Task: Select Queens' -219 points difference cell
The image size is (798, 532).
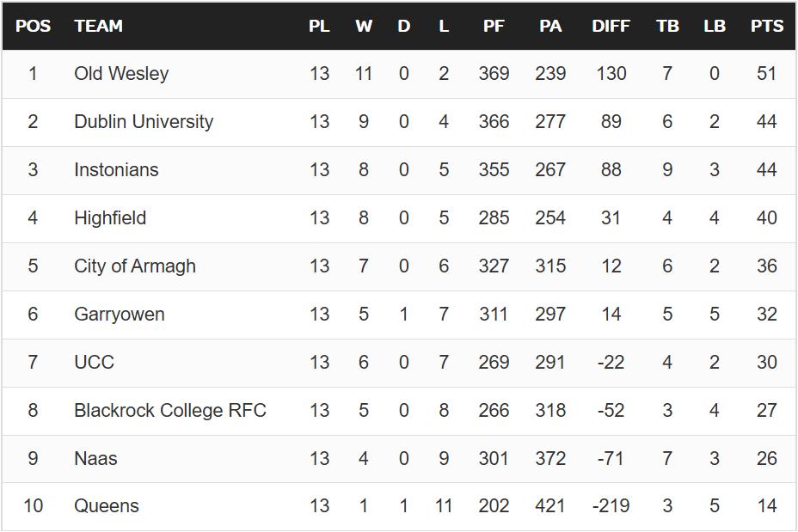Action: click(x=611, y=506)
